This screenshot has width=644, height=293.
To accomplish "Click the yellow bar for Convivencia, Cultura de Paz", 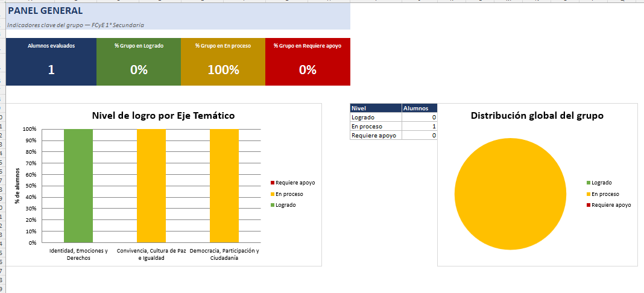I will [x=151, y=186].
